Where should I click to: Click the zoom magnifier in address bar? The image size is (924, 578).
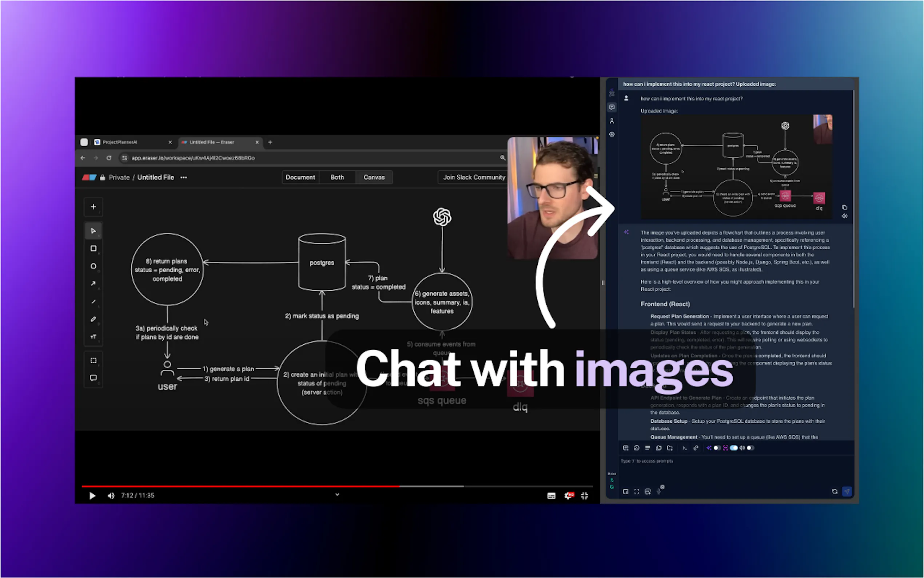point(503,158)
